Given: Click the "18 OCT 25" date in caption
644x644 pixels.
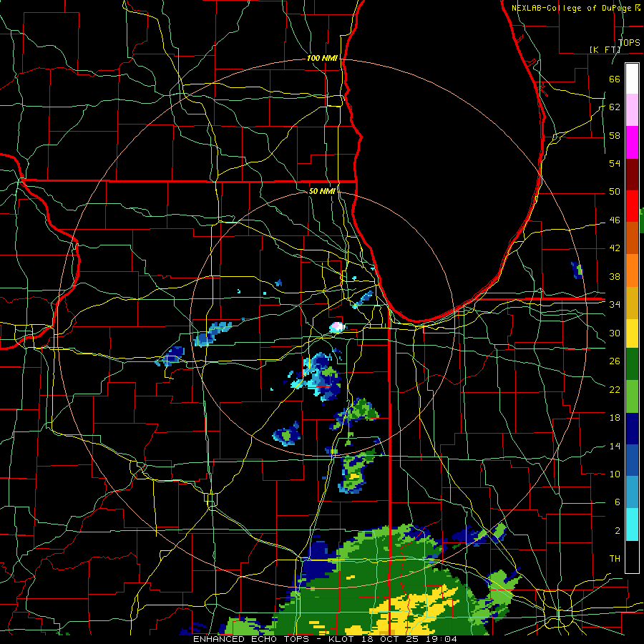Looking at the screenshot, I should click(391, 639).
